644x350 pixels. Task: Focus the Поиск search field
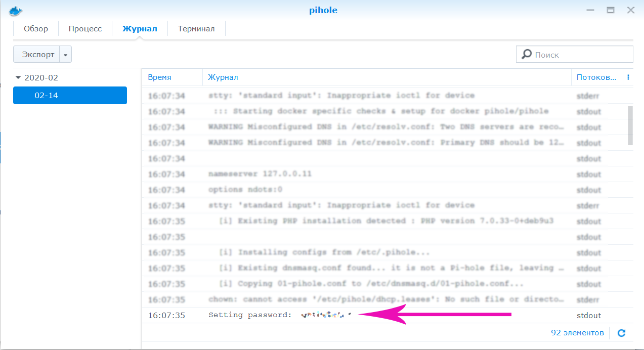575,54
